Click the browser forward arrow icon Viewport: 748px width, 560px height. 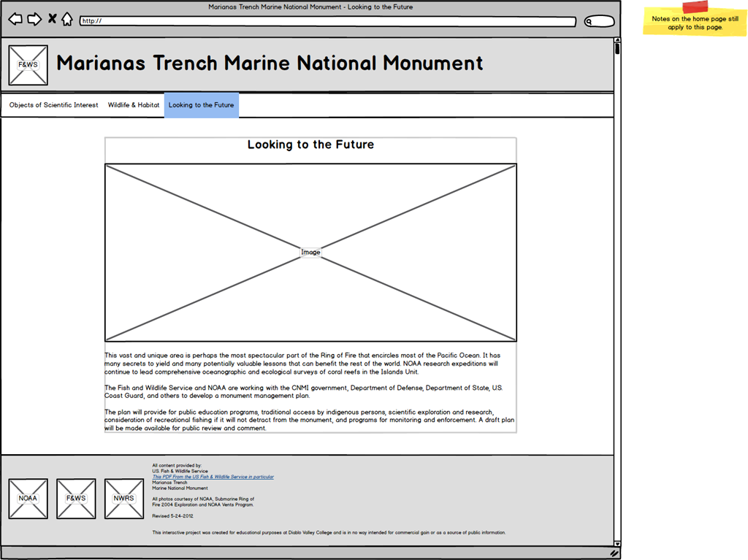click(x=34, y=20)
